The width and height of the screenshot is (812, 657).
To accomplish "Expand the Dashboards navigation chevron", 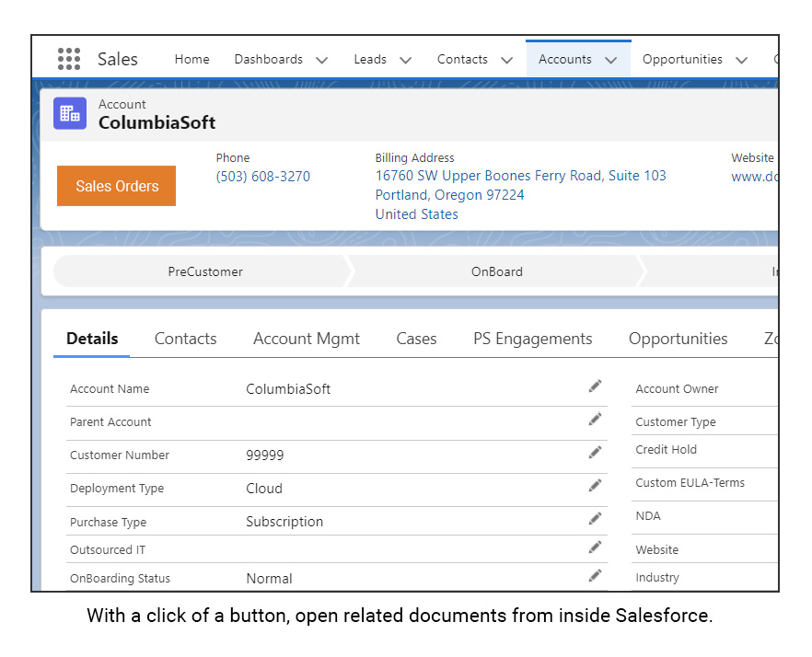I will coord(322,60).
